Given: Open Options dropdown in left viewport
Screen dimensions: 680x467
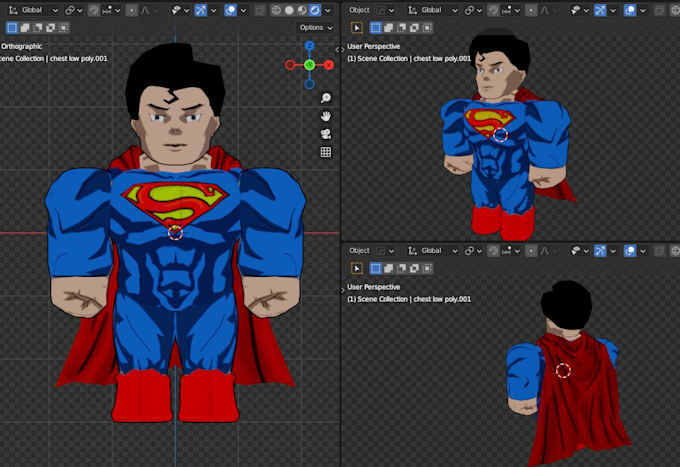Looking at the screenshot, I should click(316, 28).
